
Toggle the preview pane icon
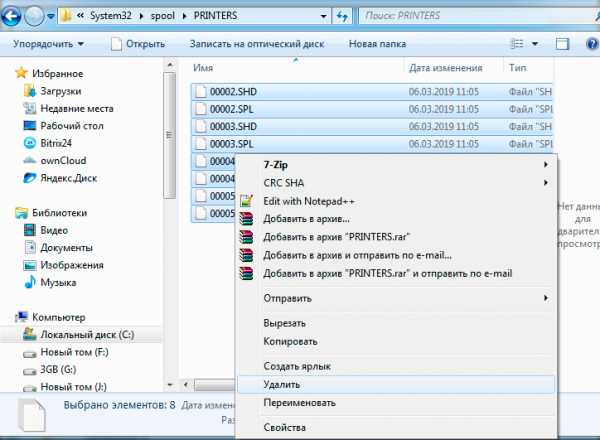coord(562,44)
